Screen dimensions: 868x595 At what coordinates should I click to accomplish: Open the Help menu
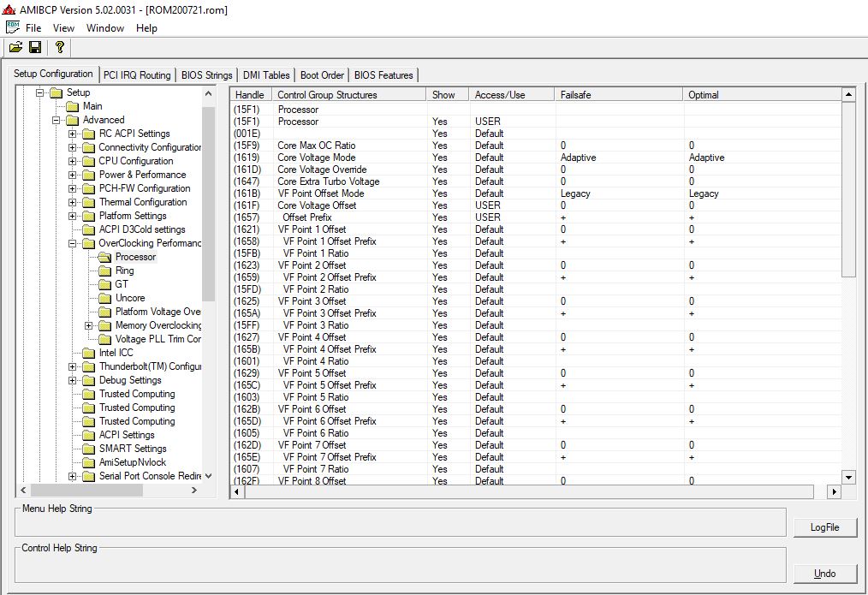[x=146, y=27]
